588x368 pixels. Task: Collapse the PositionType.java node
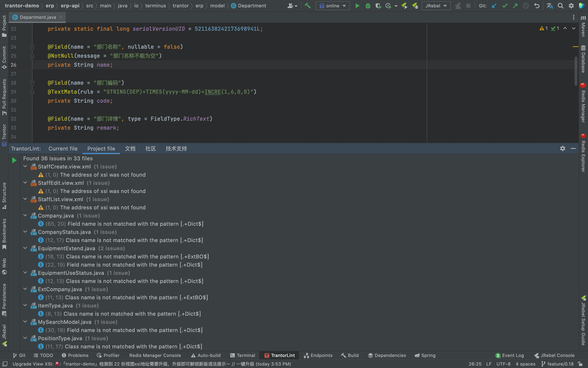25,338
